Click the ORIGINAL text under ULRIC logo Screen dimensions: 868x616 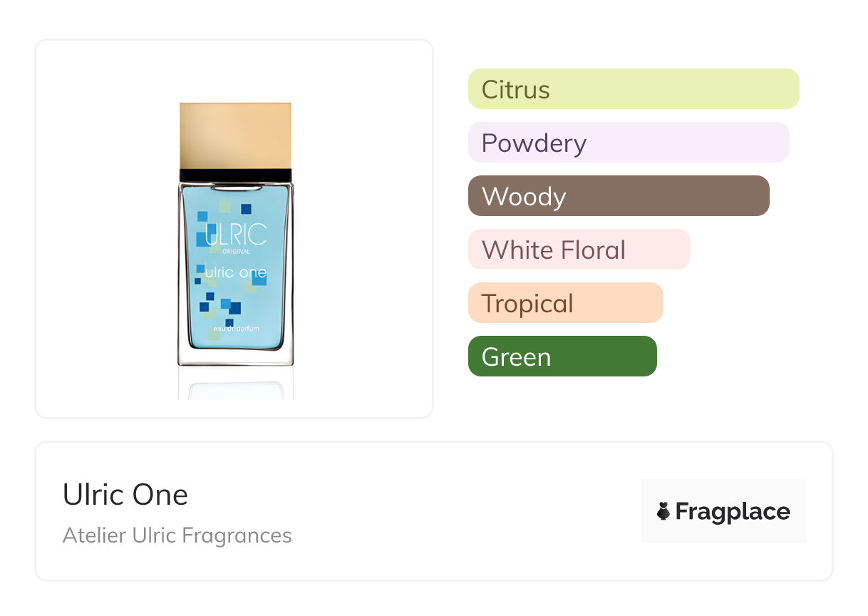point(235,250)
